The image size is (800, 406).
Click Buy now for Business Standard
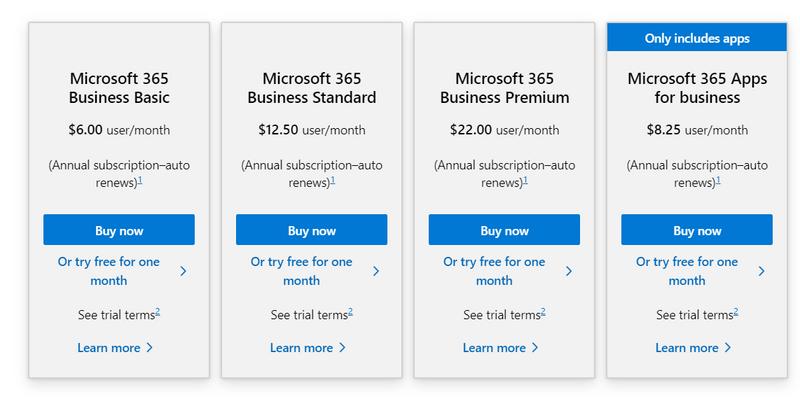[x=311, y=230]
